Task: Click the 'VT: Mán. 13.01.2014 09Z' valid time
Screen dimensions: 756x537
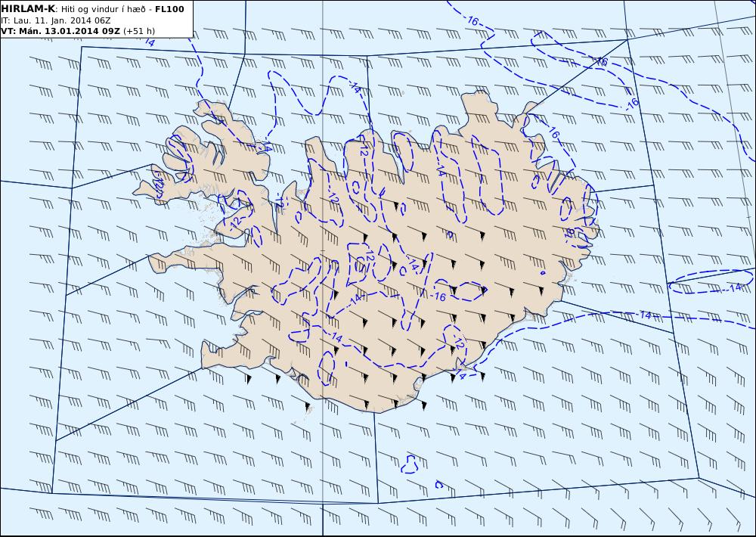Action: pos(60,31)
